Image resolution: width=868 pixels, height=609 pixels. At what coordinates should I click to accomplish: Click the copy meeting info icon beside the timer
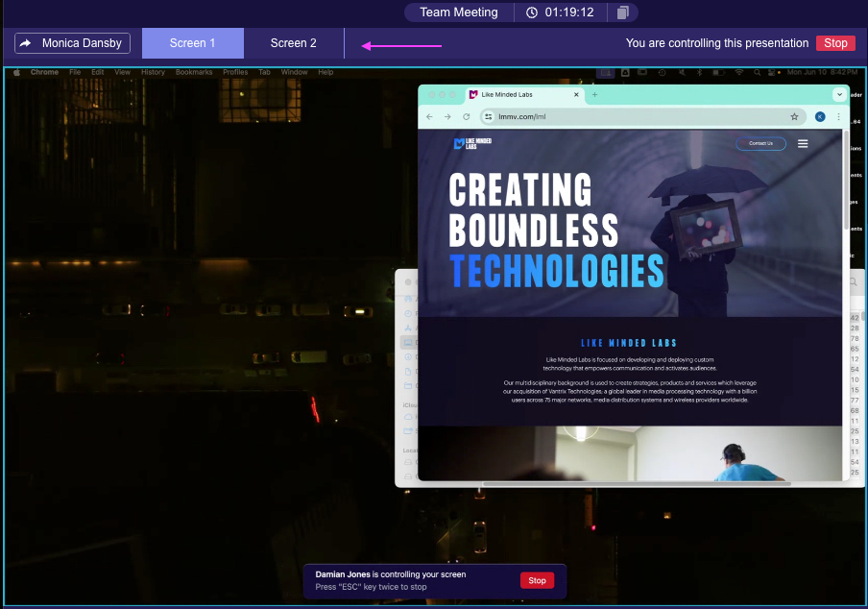[623, 12]
